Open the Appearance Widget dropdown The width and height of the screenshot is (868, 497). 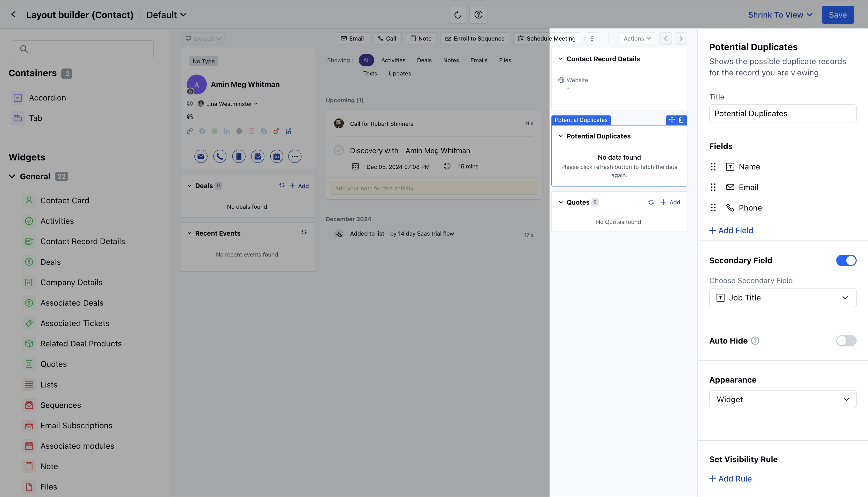[782, 399]
